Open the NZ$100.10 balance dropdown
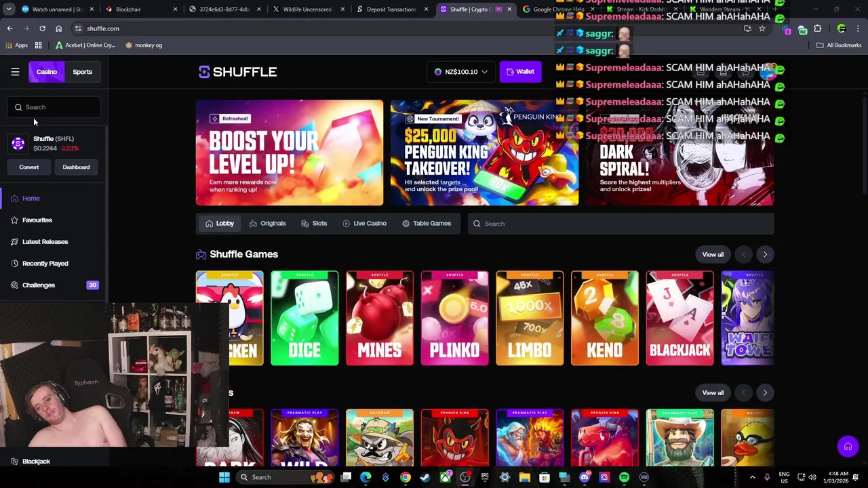Viewport: 868px width, 488px height. tap(461, 72)
